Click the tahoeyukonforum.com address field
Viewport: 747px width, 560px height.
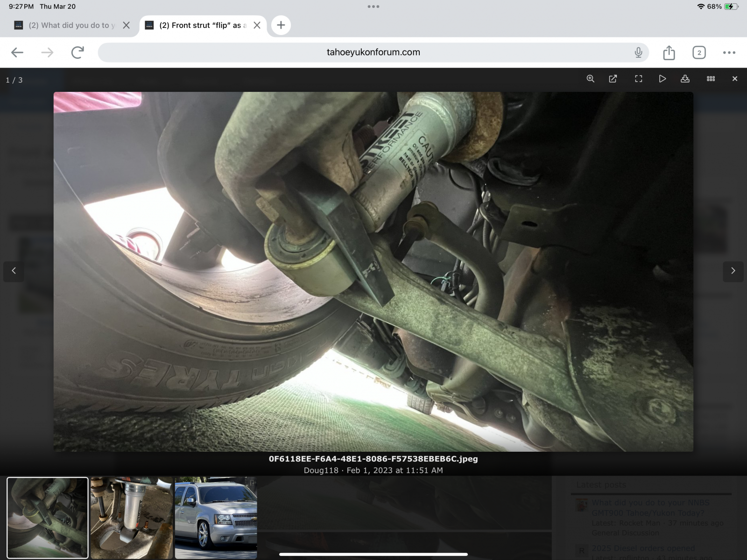pos(373,52)
